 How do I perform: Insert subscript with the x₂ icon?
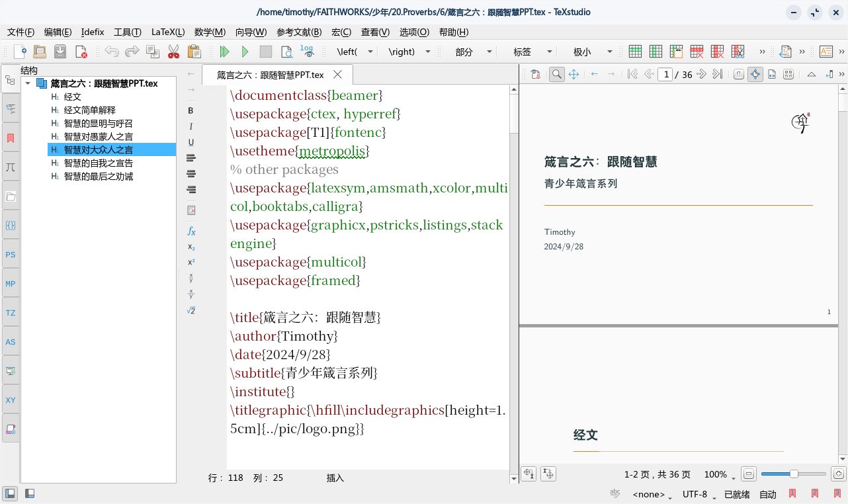pos(191,247)
